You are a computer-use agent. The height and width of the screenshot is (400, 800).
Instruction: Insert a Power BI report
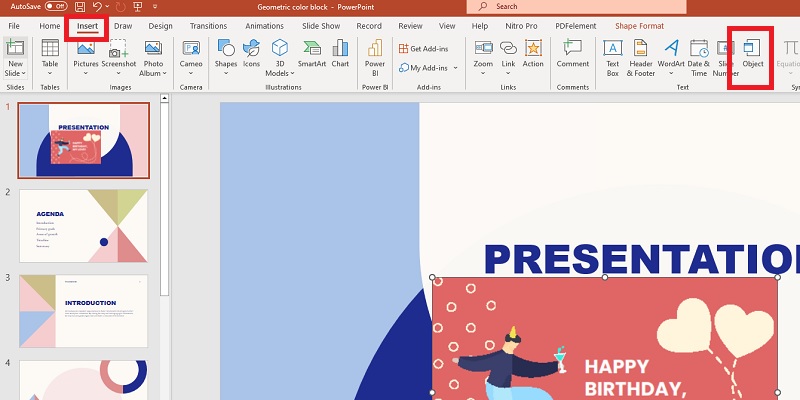click(374, 58)
